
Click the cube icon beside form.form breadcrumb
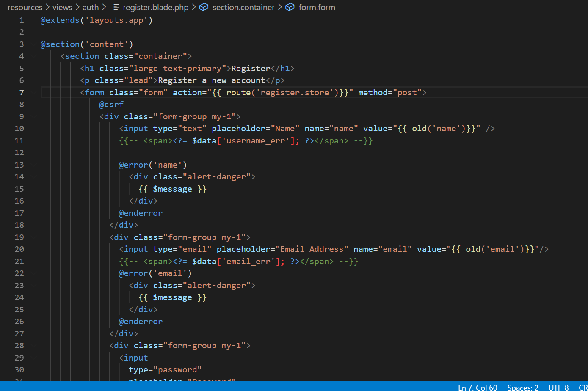(290, 7)
